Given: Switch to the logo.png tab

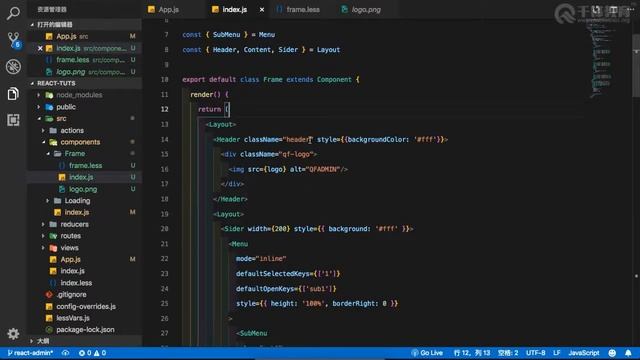Looking at the screenshot, I should pyautogui.click(x=366, y=9).
